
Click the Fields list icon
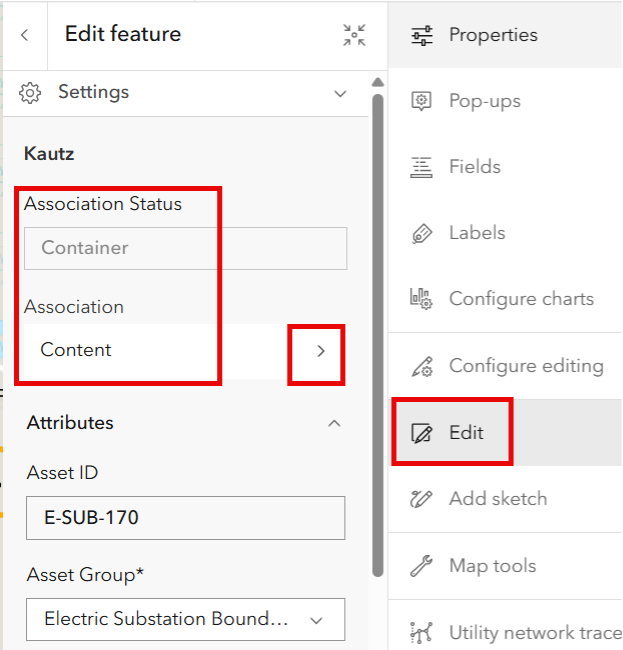422,167
